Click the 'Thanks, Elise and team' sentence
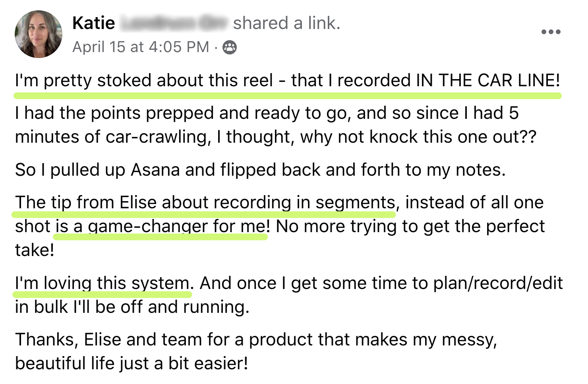 pos(256,351)
